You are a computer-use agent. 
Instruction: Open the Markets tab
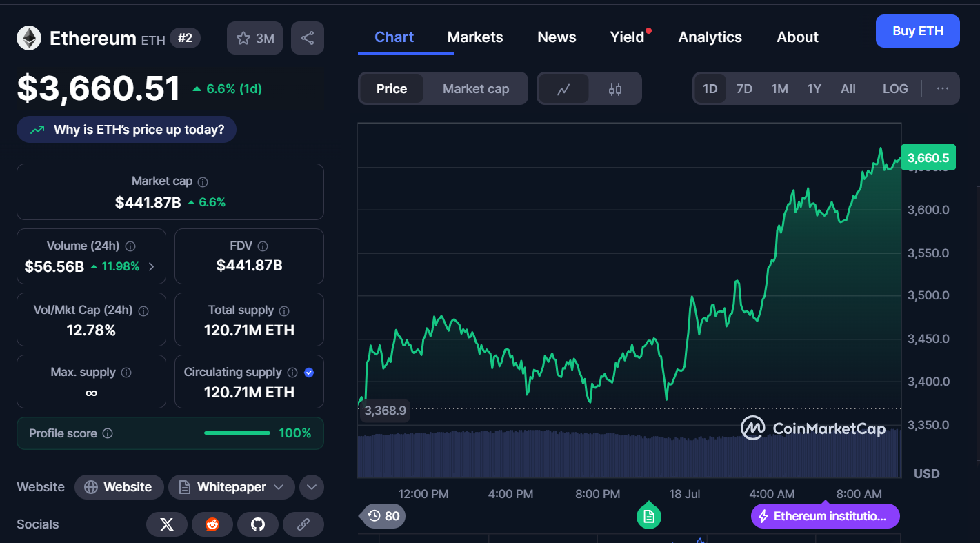tap(475, 37)
